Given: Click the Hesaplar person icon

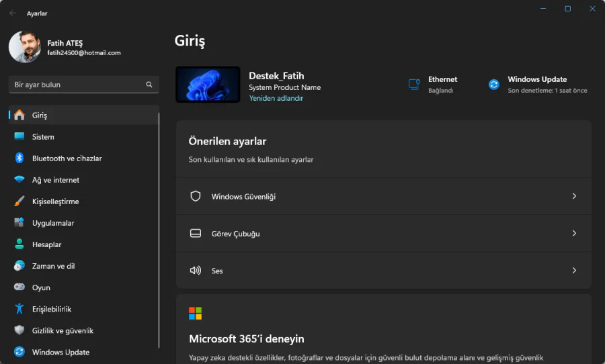Looking at the screenshot, I should (19, 244).
